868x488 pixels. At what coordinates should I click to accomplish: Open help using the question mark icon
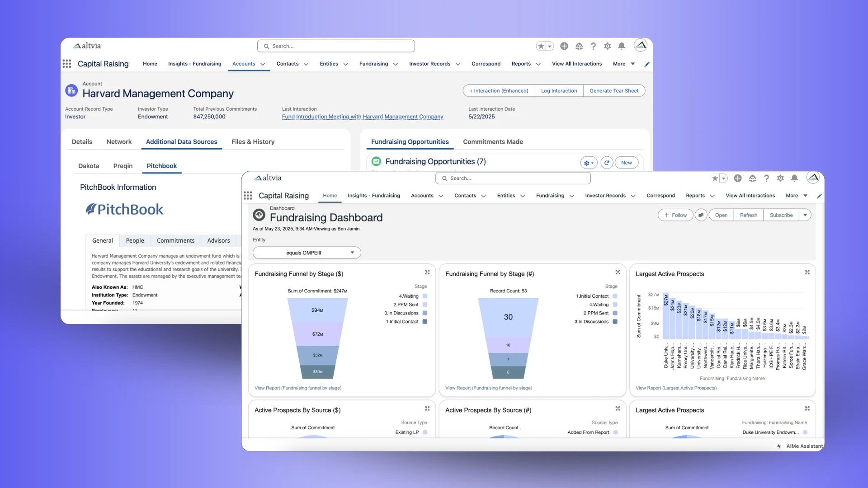766,178
